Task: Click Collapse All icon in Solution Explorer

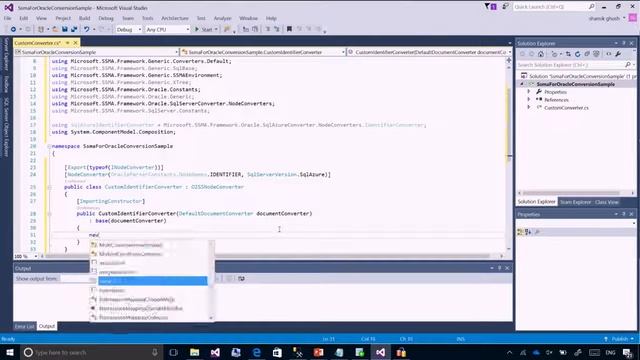Action: 587,54
